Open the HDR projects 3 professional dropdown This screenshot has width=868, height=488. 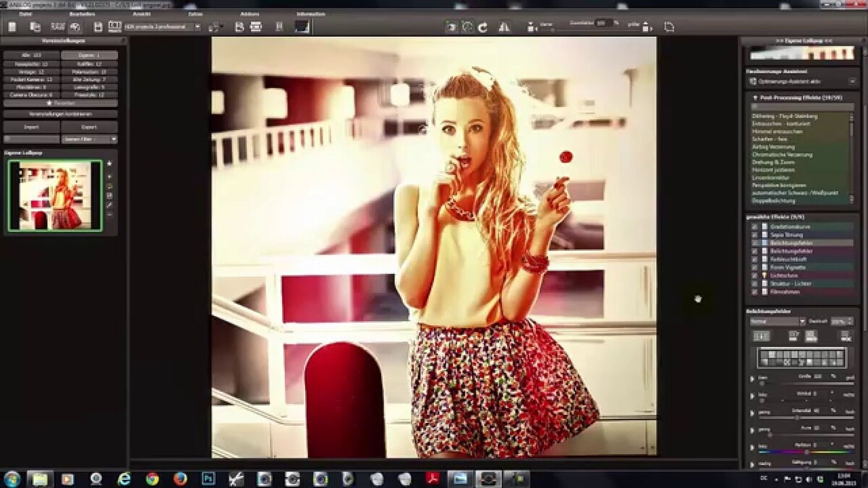[162, 27]
